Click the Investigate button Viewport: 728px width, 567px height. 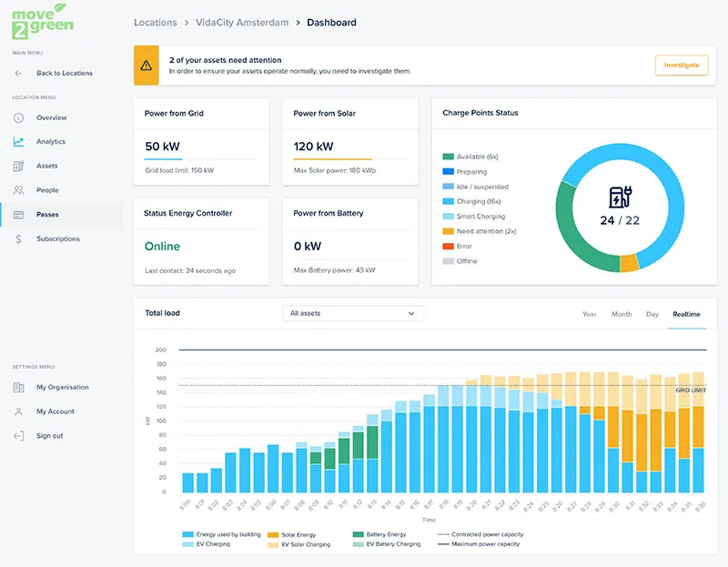pyautogui.click(x=682, y=65)
